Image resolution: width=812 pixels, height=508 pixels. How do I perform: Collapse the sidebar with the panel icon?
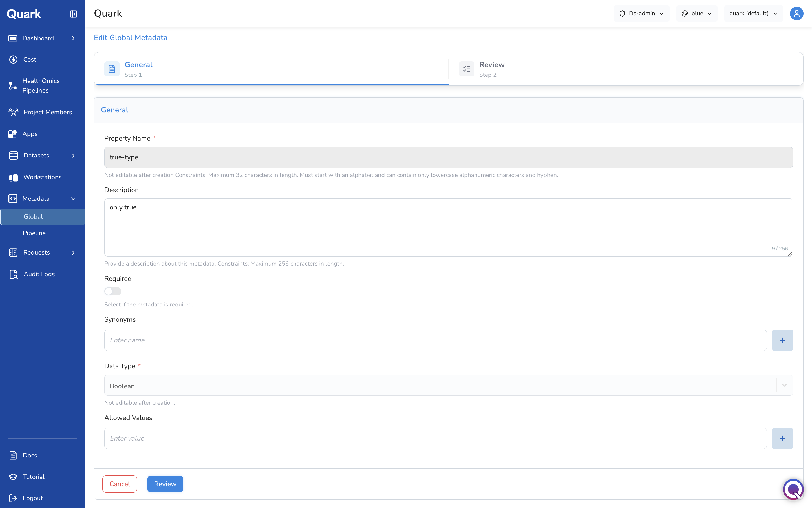74,14
